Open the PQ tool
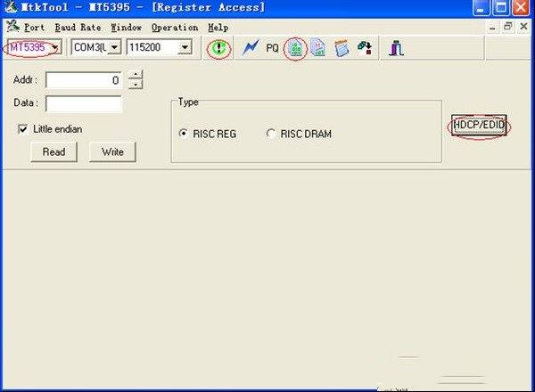 (x=272, y=48)
